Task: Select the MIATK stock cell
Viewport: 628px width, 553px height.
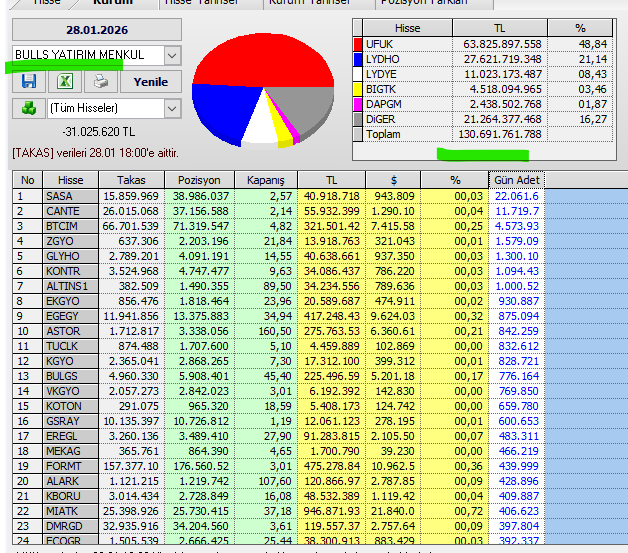Action: coord(70,511)
